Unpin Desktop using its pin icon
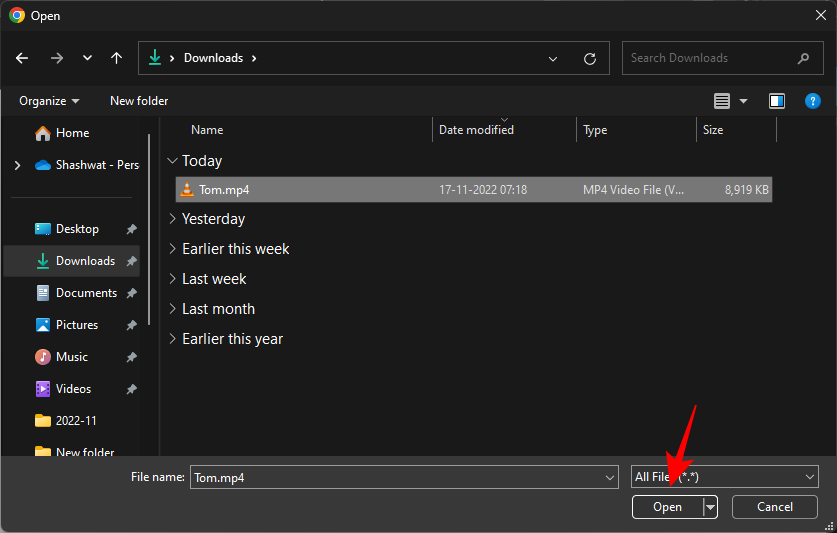 coord(132,229)
